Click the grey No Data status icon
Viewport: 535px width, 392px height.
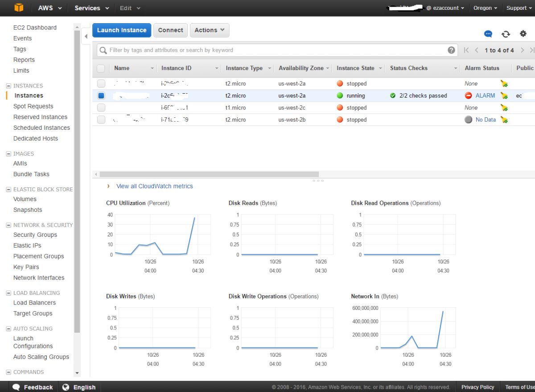click(468, 120)
